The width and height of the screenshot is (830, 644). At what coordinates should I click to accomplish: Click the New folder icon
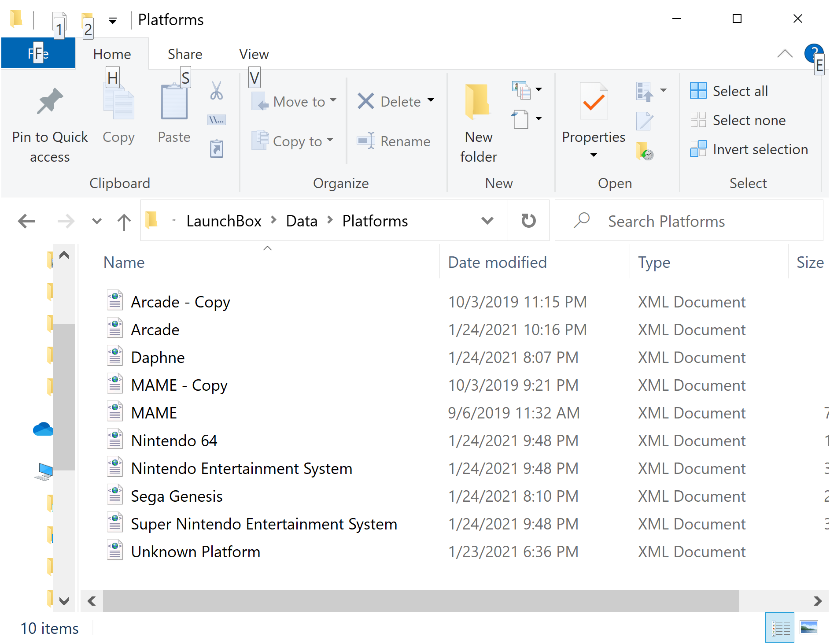478,102
